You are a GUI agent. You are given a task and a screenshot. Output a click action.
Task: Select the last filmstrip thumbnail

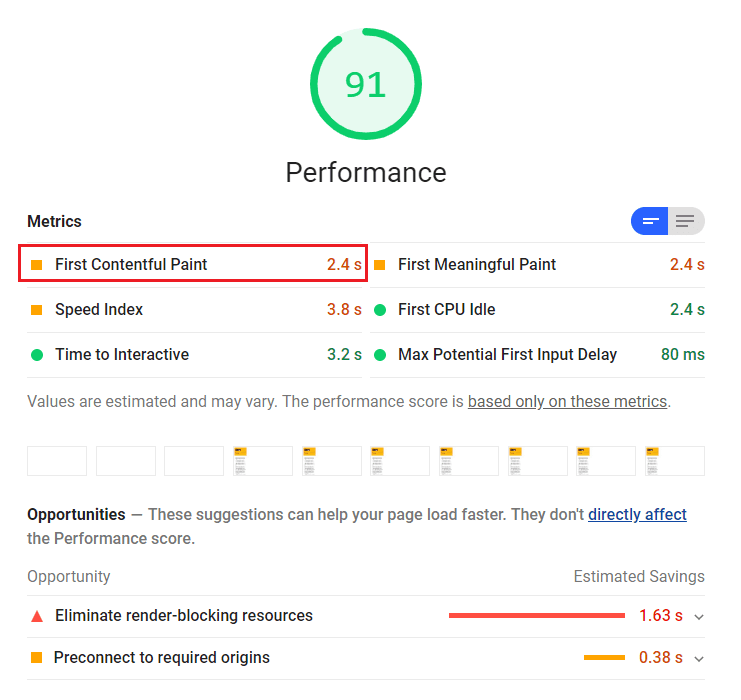point(675,461)
